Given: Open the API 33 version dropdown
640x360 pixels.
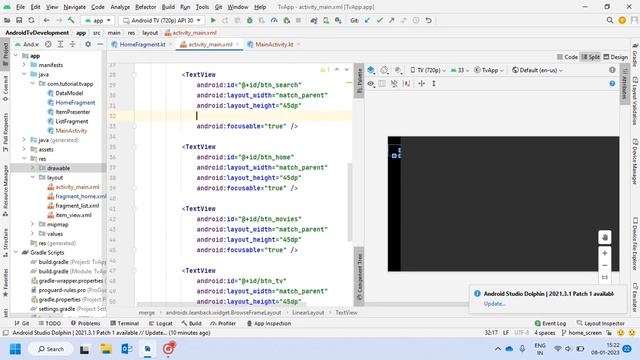Looking at the screenshot, I should [x=460, y=70].
